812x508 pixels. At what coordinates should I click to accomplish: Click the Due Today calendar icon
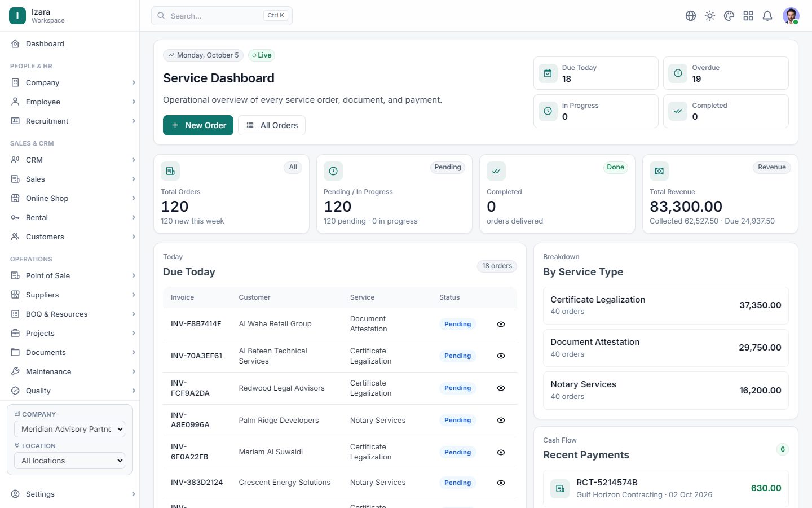(x=548, y=73)
